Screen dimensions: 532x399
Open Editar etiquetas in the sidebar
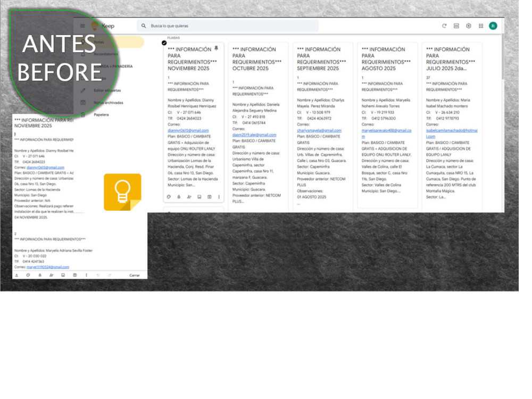pos(107,90)
